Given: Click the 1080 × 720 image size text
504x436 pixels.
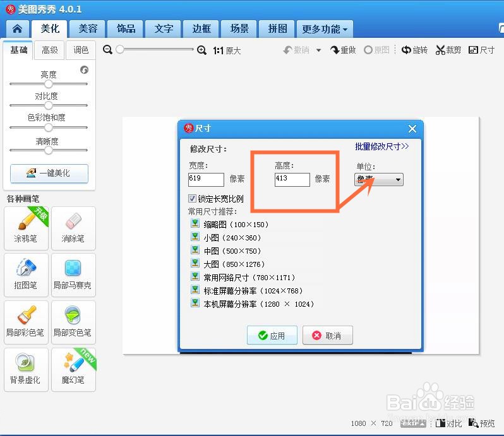Looking at the screenshot, I should [x=371, y=423].
